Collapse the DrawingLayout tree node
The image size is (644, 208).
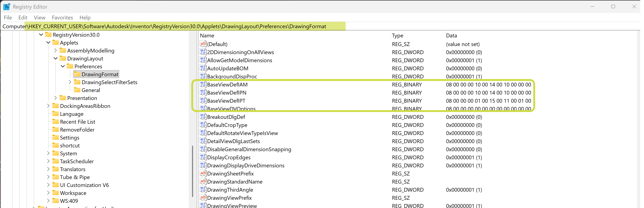coord(56,58)
